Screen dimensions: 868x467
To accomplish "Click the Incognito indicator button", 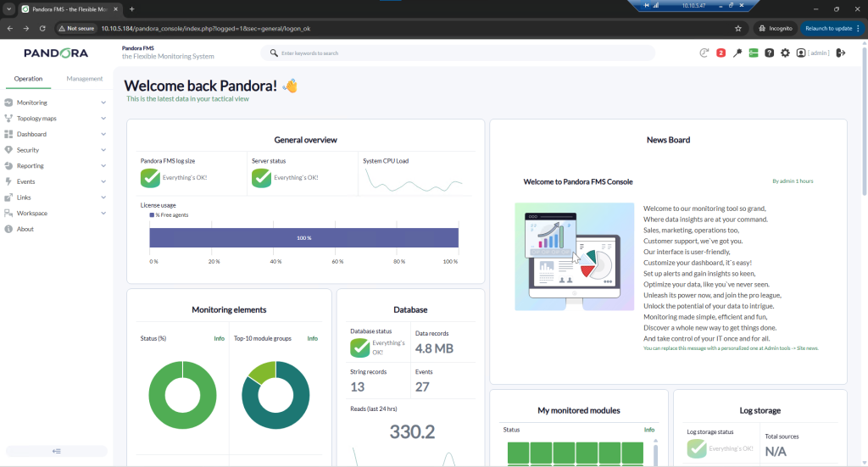I will [x=776, y=28].
